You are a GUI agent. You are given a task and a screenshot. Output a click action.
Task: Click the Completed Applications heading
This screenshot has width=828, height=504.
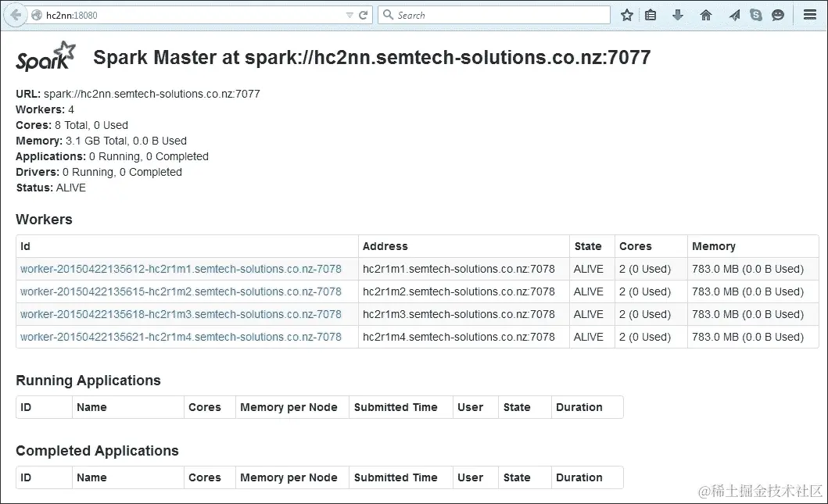coord(97,451)
